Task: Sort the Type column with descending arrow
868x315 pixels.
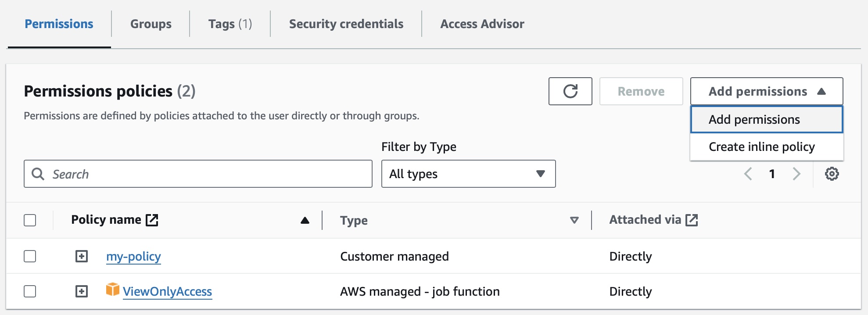Action: pyautogui.click(x=574, y=220)
